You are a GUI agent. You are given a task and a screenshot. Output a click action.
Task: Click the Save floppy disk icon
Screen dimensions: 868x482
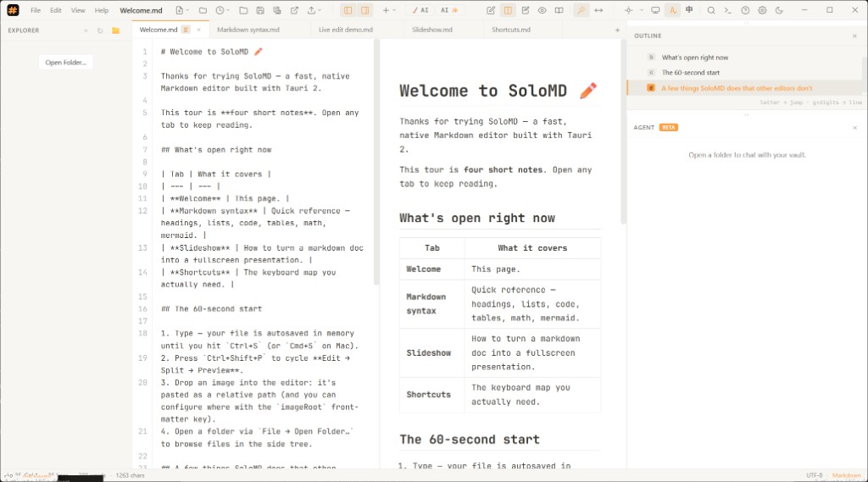(x=260, y=10)
